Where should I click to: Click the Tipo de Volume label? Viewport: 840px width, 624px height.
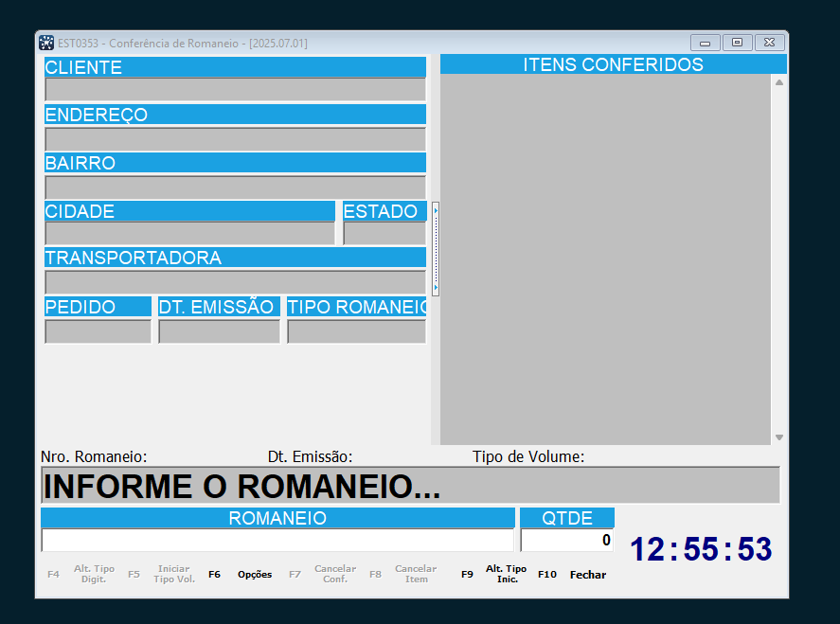point(528,457)
